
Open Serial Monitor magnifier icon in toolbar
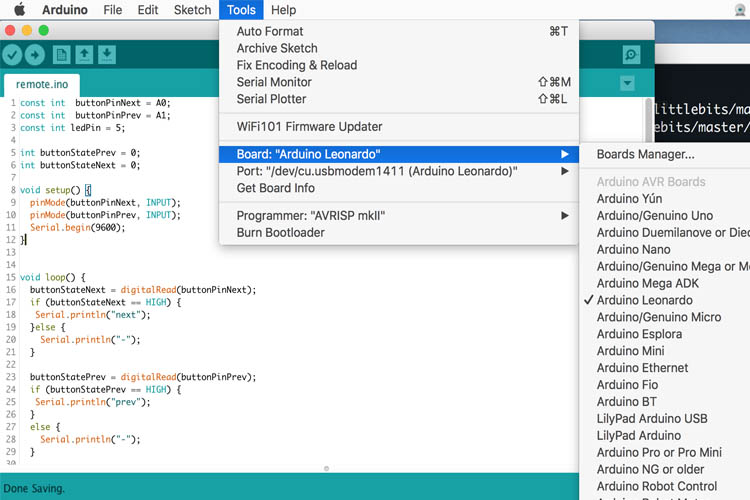coord(631,55)
